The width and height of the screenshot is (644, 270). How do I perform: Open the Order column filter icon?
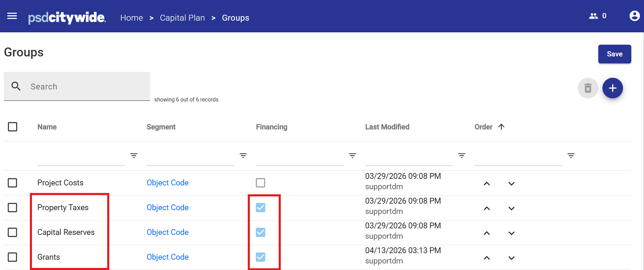point(571,156)
